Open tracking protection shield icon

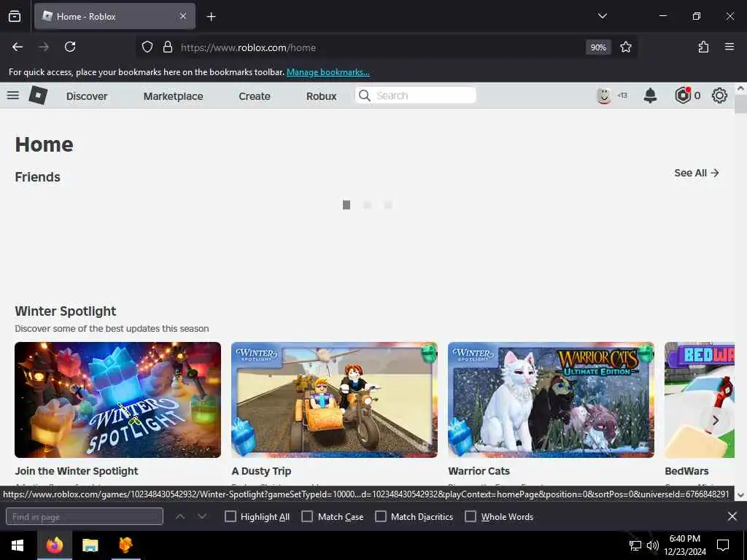[x=147, y=47]
